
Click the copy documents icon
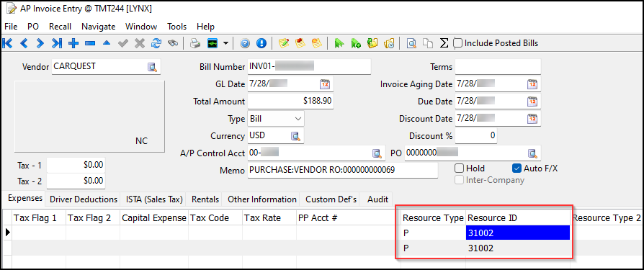tap(428, 43)
